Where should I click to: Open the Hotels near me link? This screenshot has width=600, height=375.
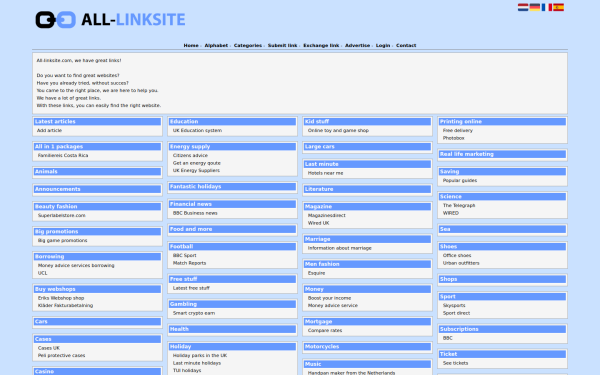326,173
